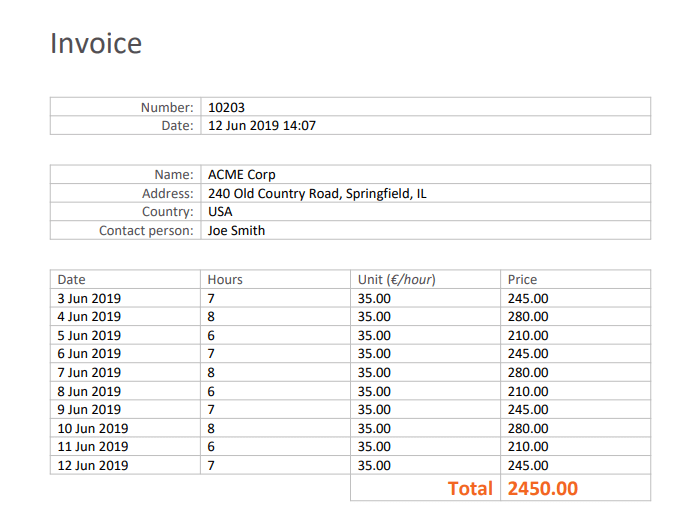Click the hours value for 4 Jun 2019
The height and width of the screenshot is (516, 674).
coord(211,317)
